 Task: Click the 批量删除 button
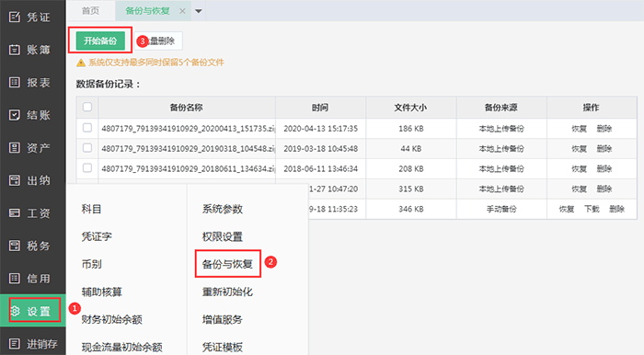click(158, 40)
